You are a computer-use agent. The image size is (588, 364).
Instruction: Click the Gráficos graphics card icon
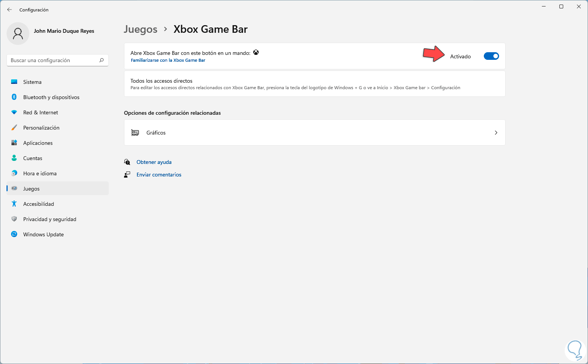pyautogui.click(x=135, y=133)
